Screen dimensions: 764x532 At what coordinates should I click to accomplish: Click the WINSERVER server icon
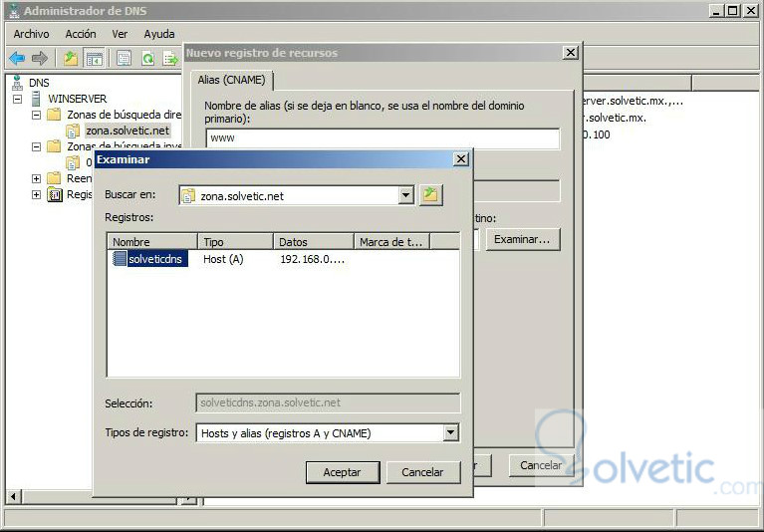click(36, 99)
